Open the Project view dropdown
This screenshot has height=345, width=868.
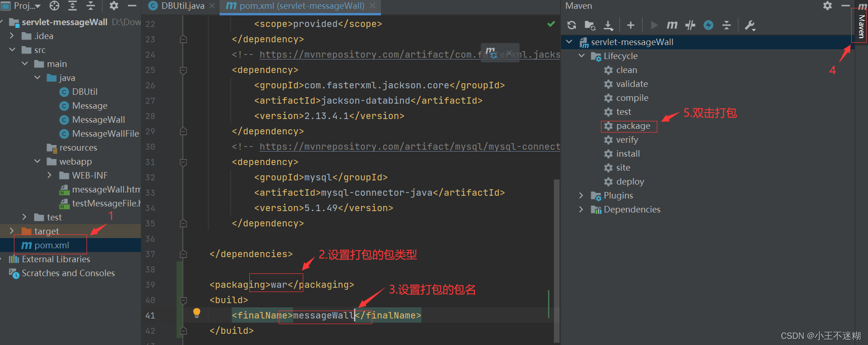pos(27,6)
